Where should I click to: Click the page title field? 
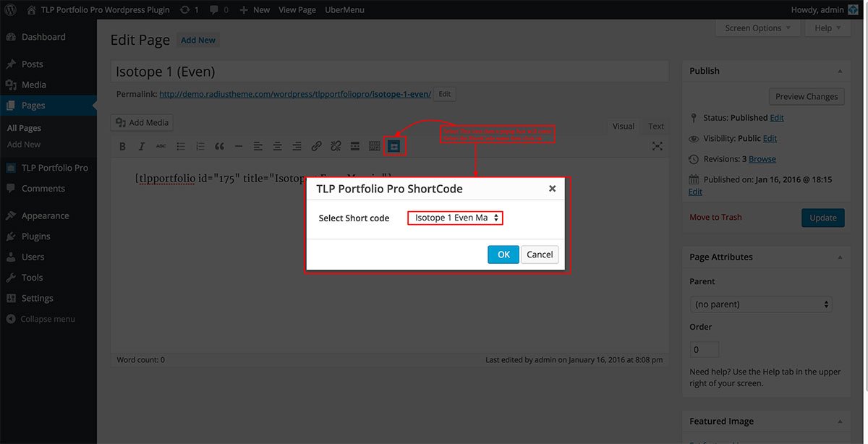click(x=390, y=72)
